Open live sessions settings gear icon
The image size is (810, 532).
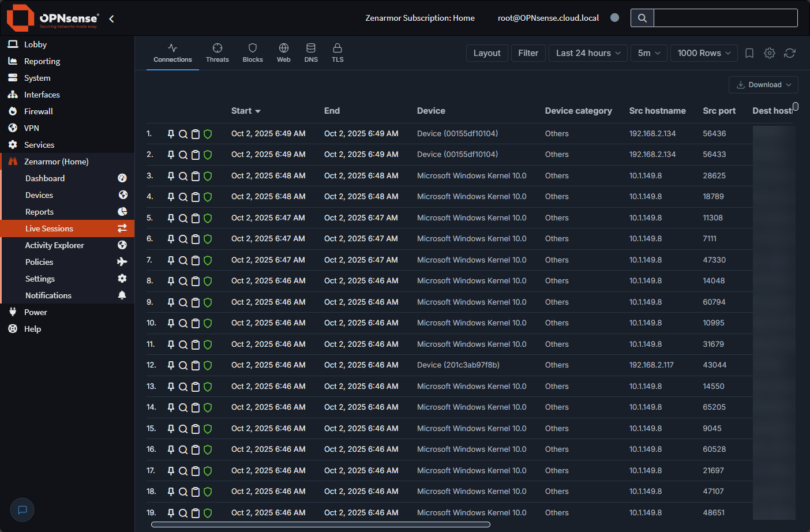[769, 53]
